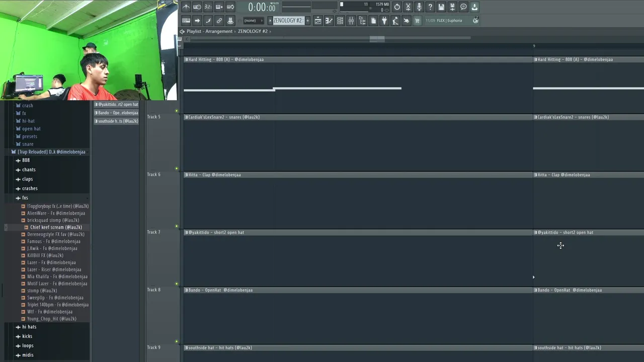Toggle countdown before recording
This screenshot has height=362, width=644.
click(x=208, y=7)
